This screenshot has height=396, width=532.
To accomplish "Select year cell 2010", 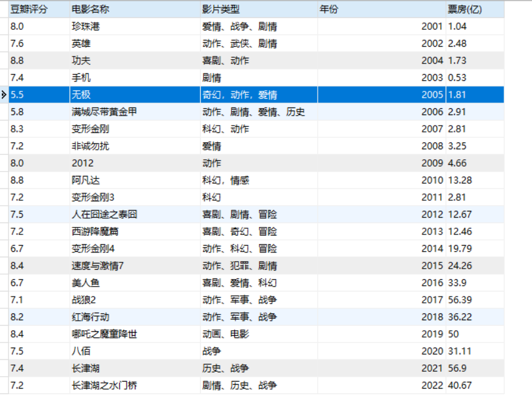I will pyautogui.click(x=382, y=180).
